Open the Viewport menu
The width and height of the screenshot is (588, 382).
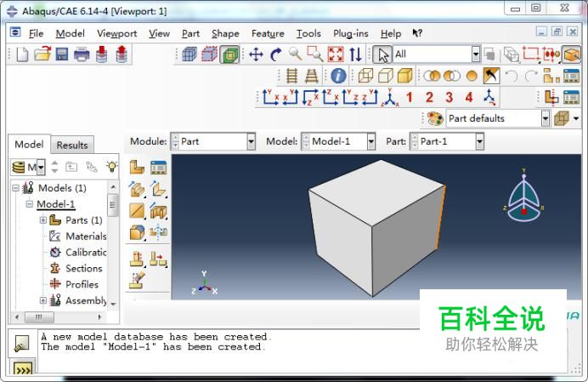pos(117,33)
